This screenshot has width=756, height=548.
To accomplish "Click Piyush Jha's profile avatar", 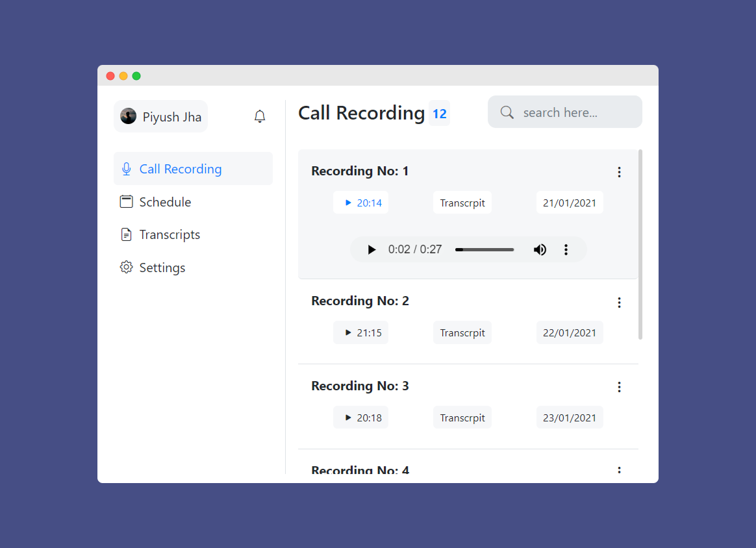I will [x=129, y=116].
